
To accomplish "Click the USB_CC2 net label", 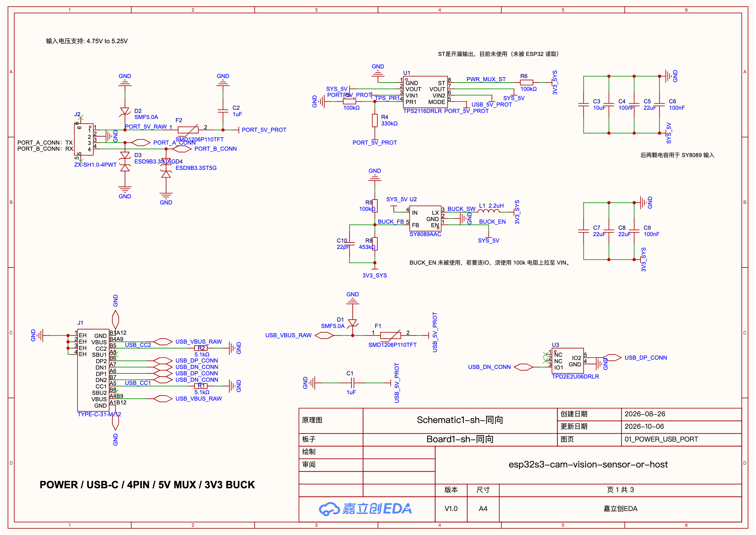I will click(x=138, y=345).
